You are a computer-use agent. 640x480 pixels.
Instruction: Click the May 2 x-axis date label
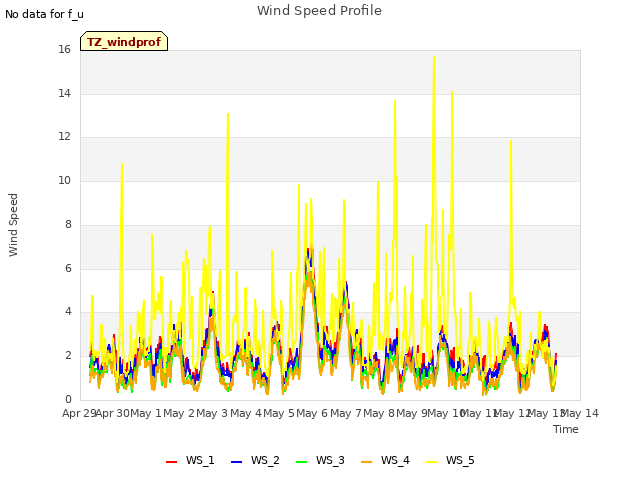point(179,413)
